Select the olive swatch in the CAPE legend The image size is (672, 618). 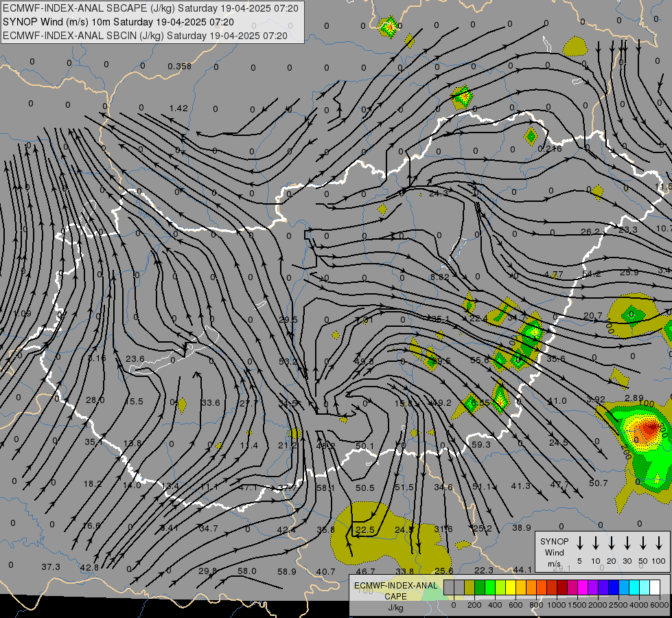pos(470,587)
